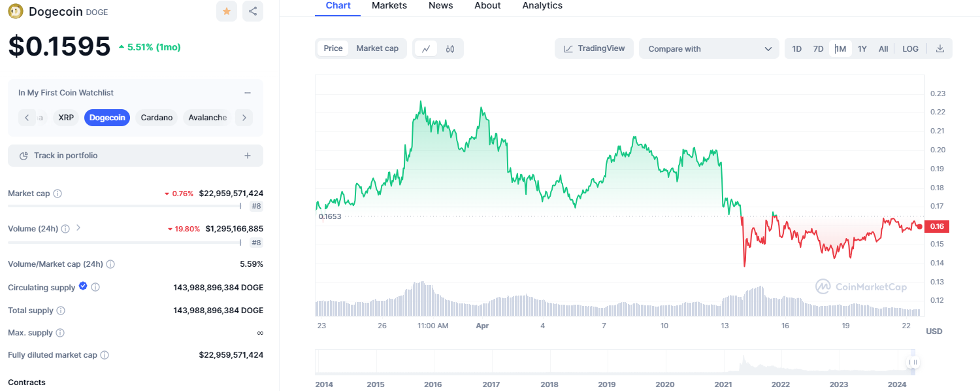The image size is (980, 391).
Task: Click the $0.1595 price value
Action: [x=59, y=46]
